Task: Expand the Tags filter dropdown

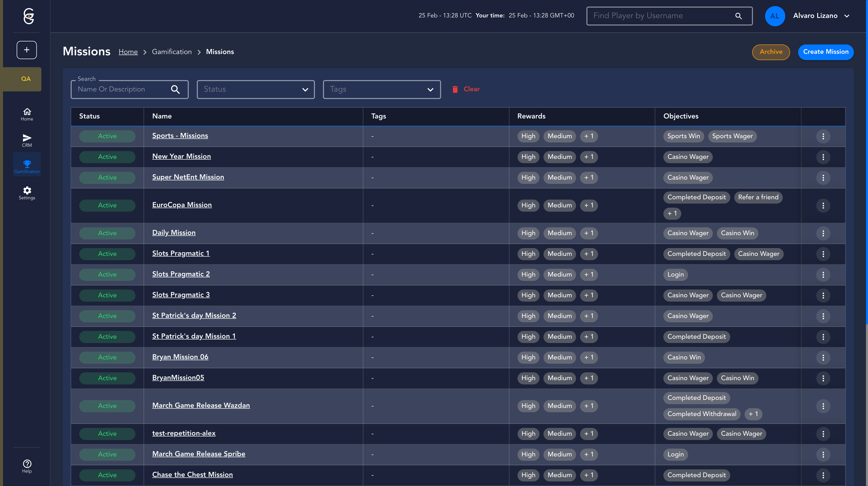Action: (382, 89)
